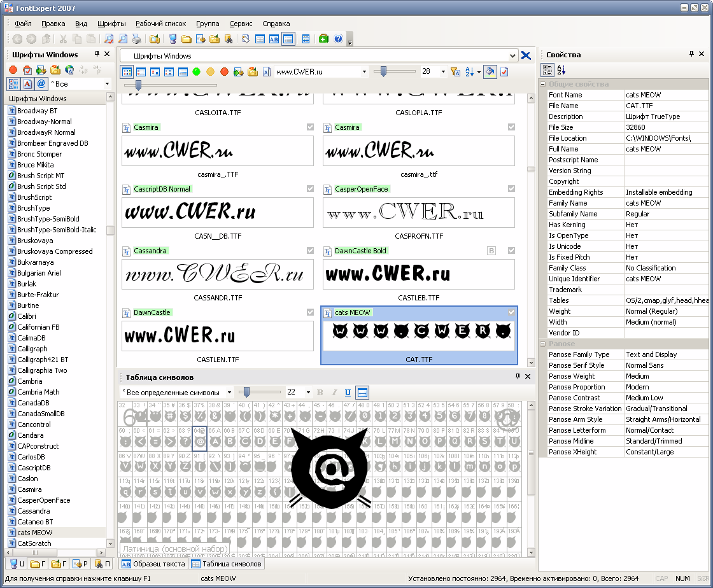Expand the "Все определенные символы" dropdown
This screenshot has width=713, height=588.
[229, 393]
